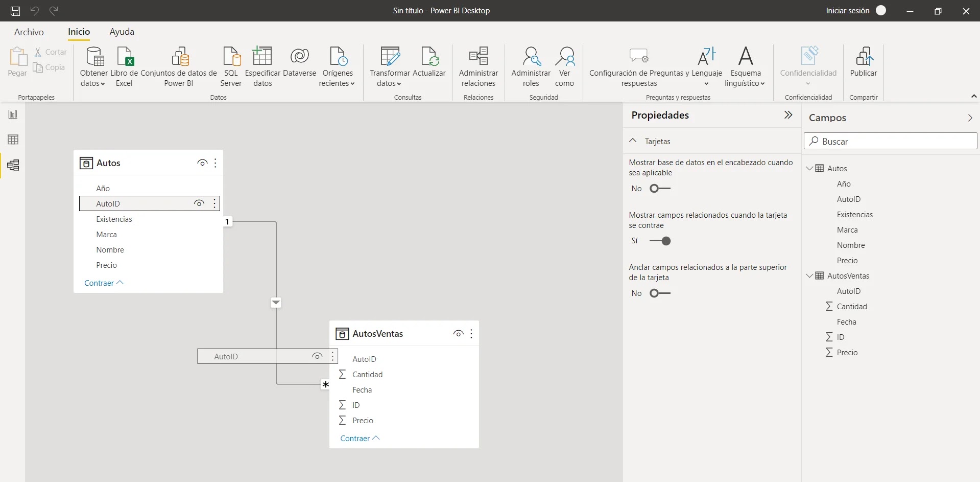
Task: Click the Buscar search field
Action: coord(891,141)
